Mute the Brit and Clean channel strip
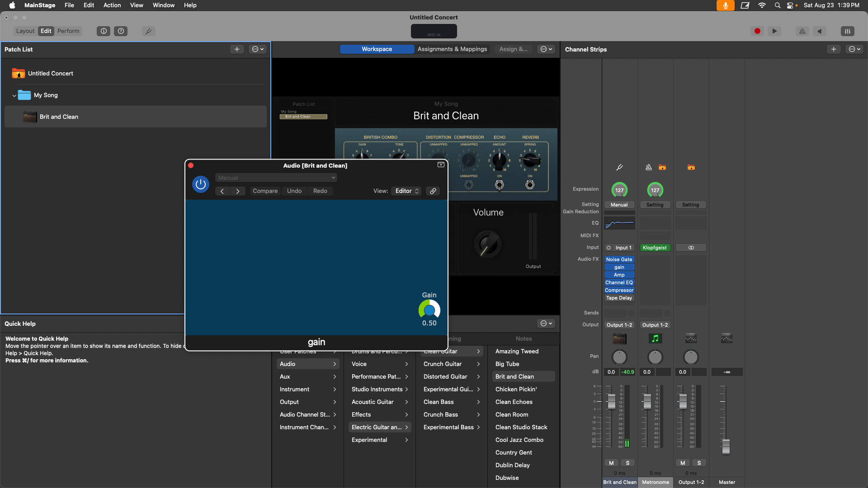The image size is (868, 488). point(611,463)
